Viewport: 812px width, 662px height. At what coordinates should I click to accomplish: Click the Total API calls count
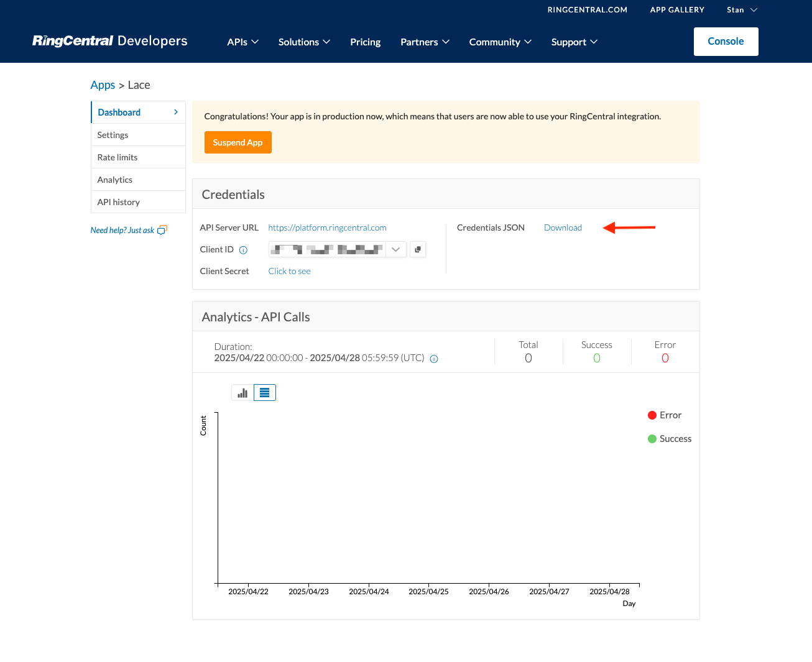(x=528, y=358)
